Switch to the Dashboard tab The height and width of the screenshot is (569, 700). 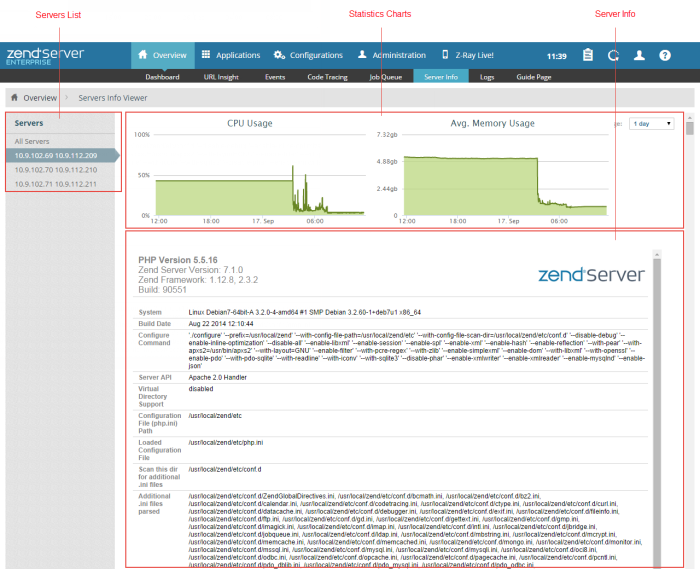point(162,76)
